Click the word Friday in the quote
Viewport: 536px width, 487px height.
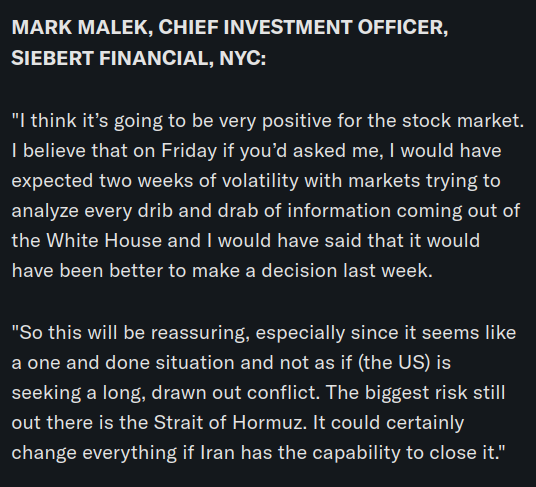coord(189,151)
